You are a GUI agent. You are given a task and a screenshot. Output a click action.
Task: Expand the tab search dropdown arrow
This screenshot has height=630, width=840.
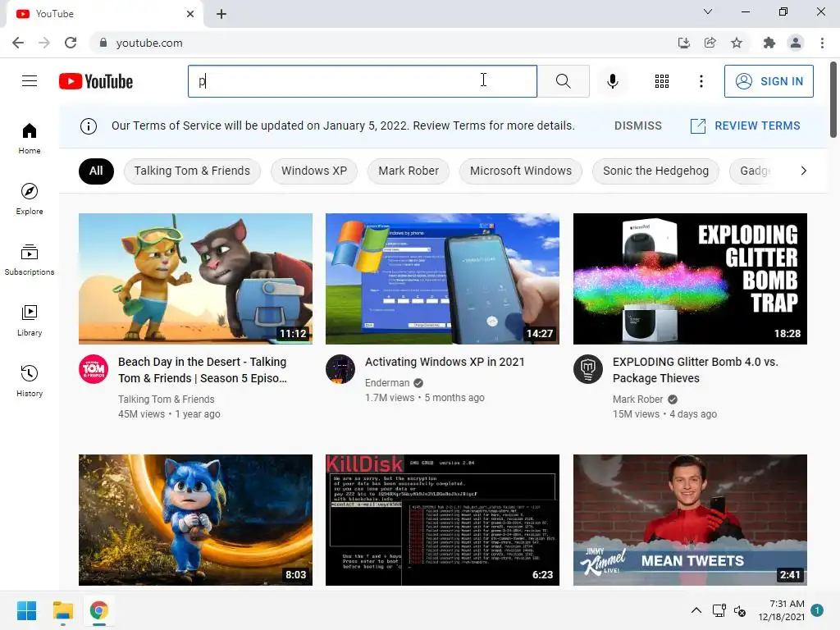click(708, 11)
